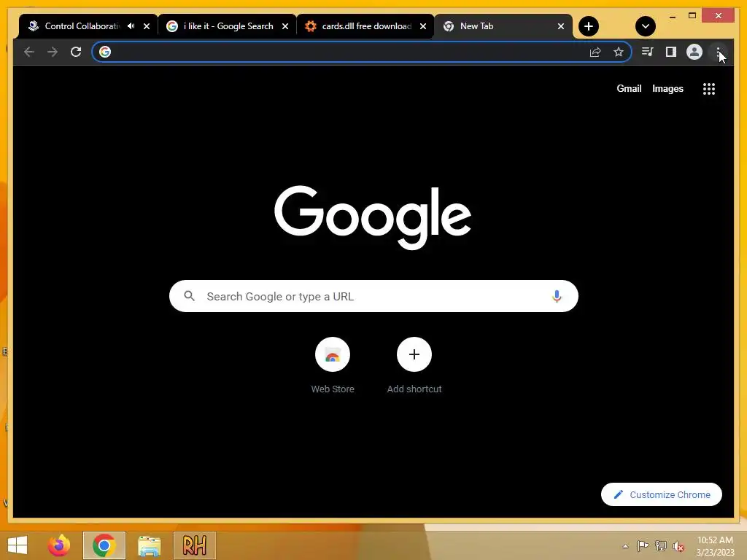Open the Web Store shortcut
The height and width of the screenshot is (560, 747).
(333, 366)
